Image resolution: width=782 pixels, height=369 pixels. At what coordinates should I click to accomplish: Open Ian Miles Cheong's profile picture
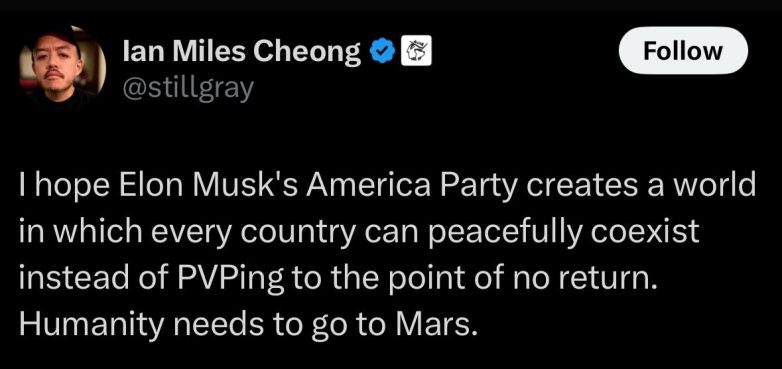(x=62, y=67)
